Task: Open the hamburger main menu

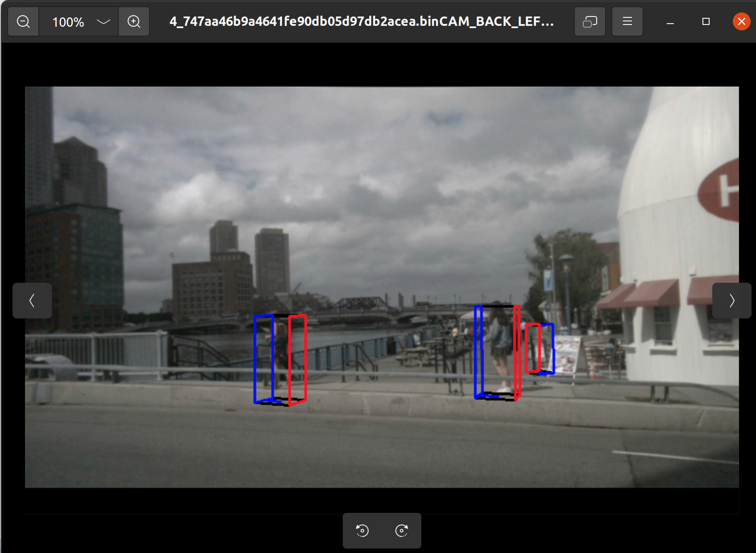Action: pyautogui.click(x=627, y=21)
